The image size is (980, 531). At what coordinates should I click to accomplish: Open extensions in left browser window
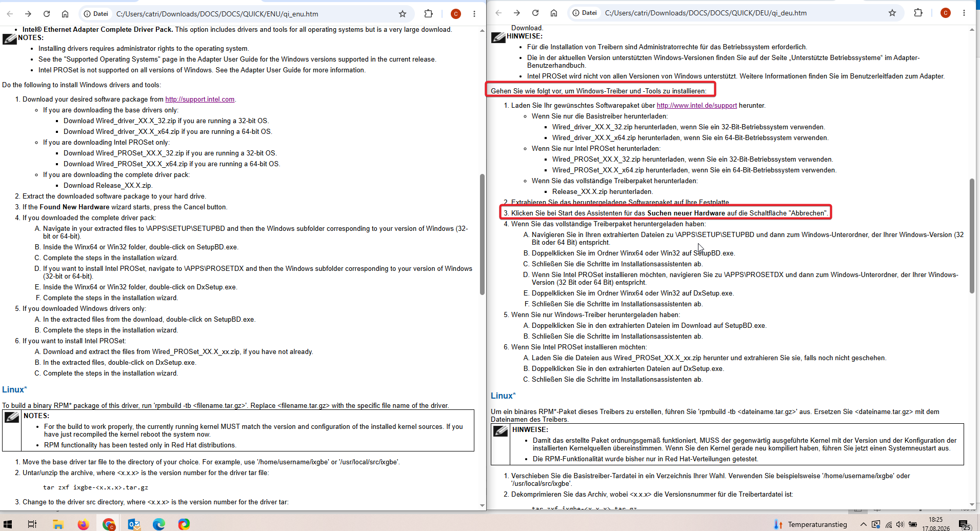[x=428, y=14]
